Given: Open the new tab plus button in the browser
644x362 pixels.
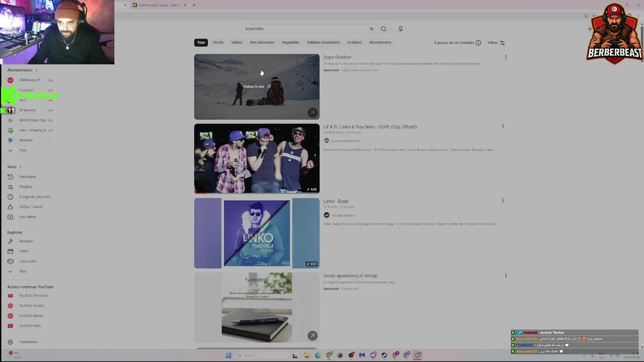Looking at the screenshot, I should [194, 5].
